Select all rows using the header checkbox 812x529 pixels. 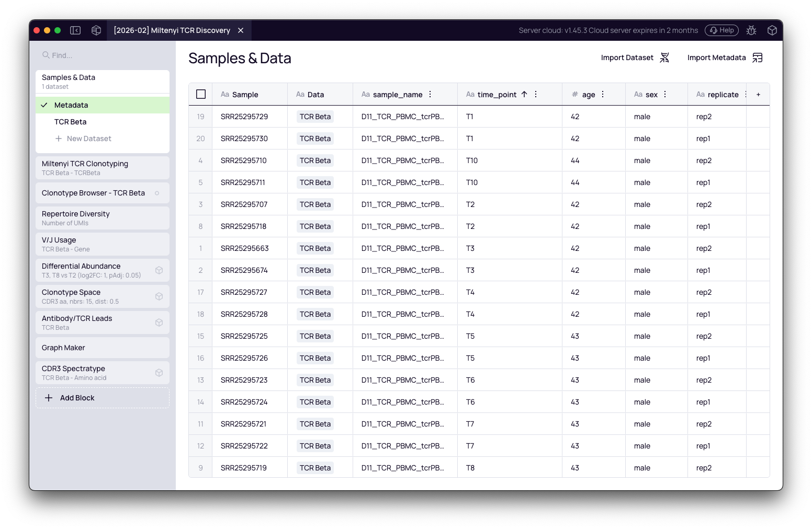coord(201,94)
